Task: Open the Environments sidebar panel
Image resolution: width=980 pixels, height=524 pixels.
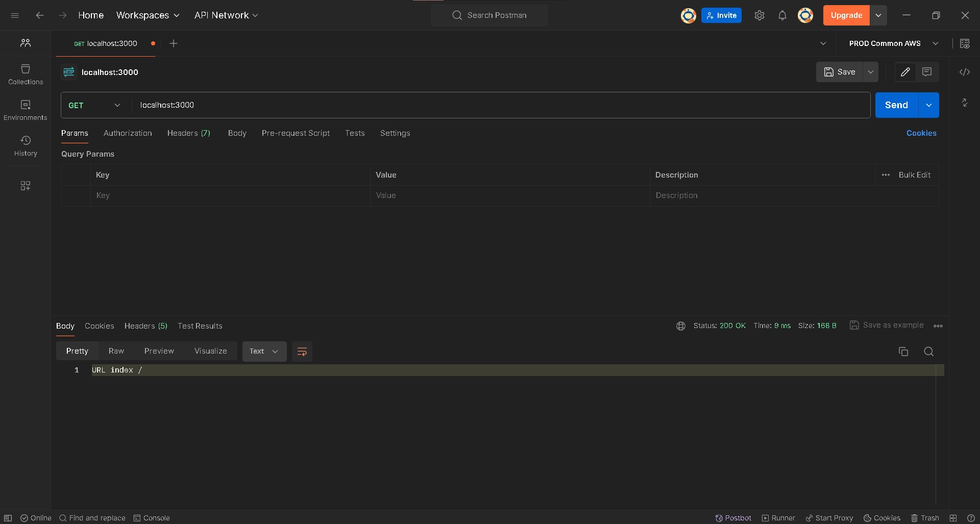Action: [26, 110]
